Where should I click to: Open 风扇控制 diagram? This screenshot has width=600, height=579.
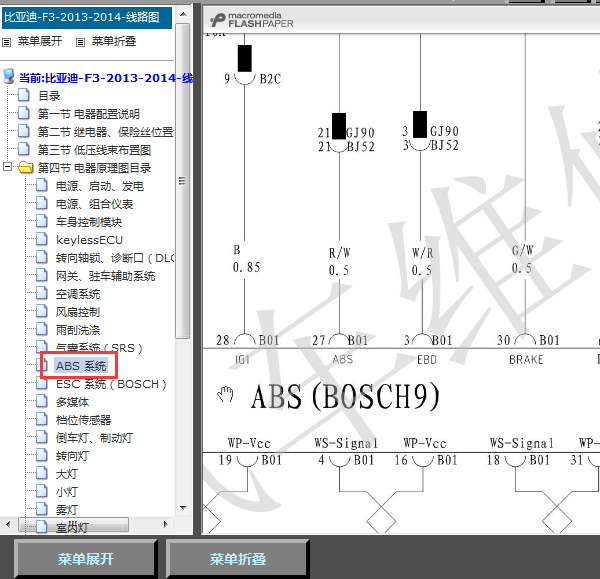tap(78, 312)
